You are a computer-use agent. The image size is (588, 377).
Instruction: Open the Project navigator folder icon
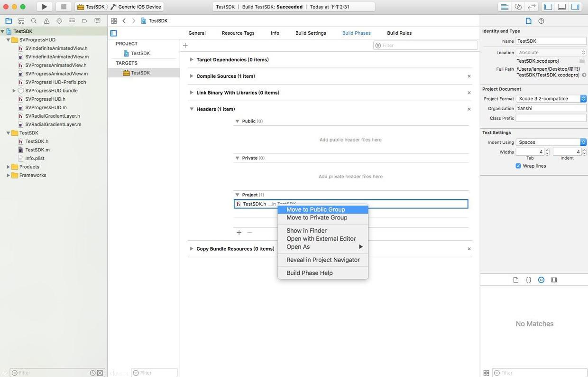(9, 21)
